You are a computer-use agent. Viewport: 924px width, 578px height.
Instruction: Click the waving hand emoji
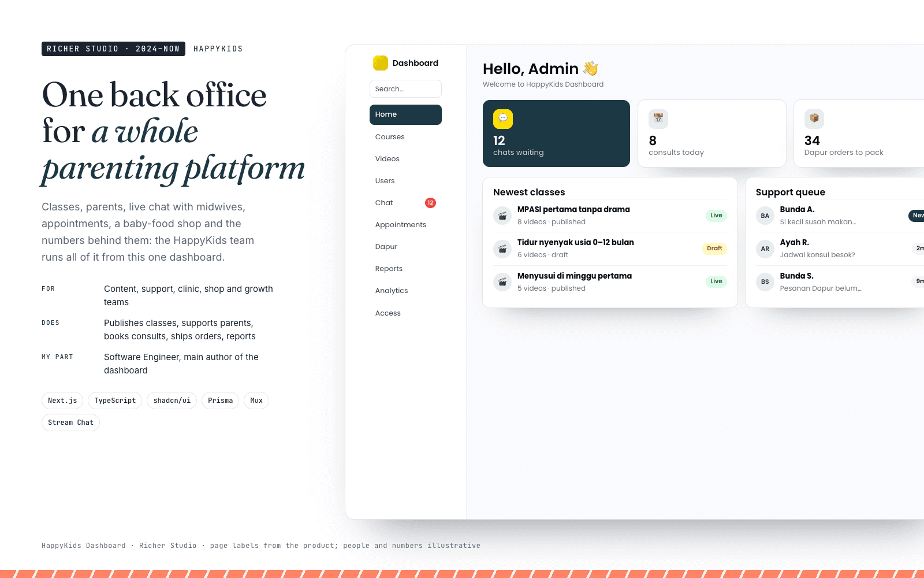click(590, 69)
